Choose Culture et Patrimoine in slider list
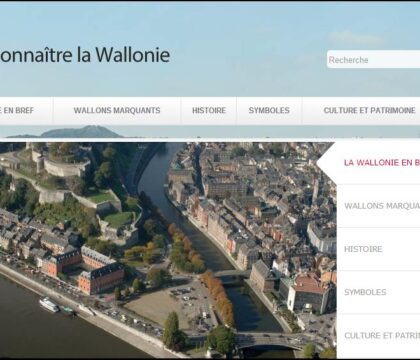 point(379,336)
